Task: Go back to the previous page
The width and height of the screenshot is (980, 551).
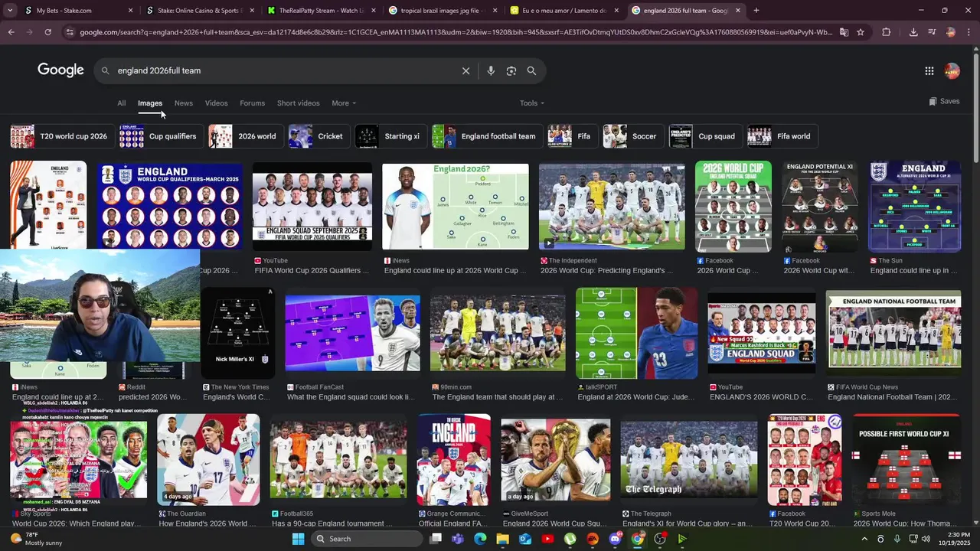Action: pyautogui.click(x=11, y=32)
